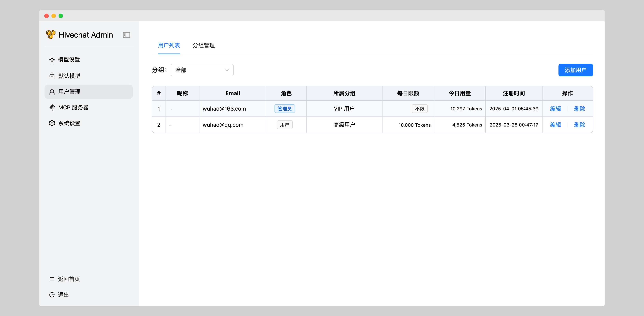Click the logout icon beside 退出
The height and width of the screenshot is (316, 644).
pyautogui.click(x=52, y=295)
